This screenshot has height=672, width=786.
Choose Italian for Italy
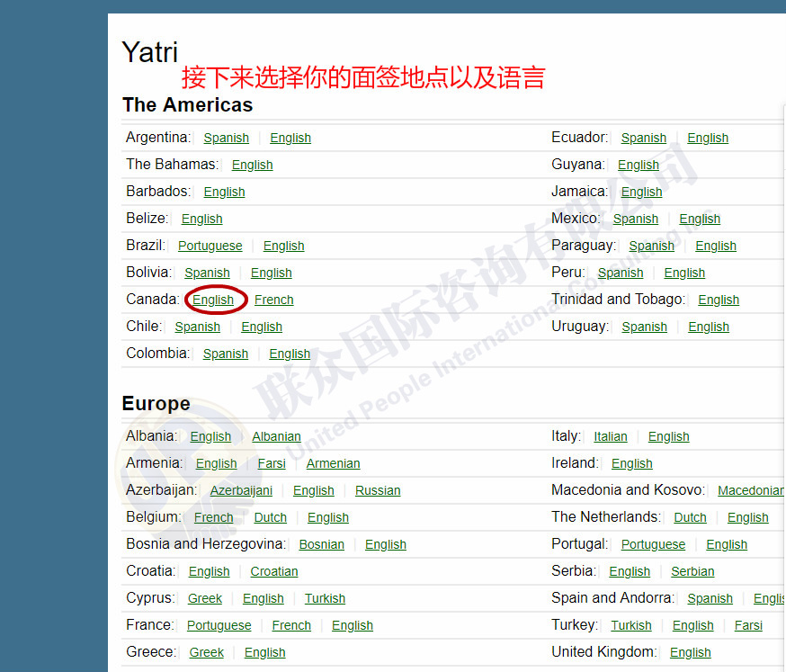[x=610, y=436]
